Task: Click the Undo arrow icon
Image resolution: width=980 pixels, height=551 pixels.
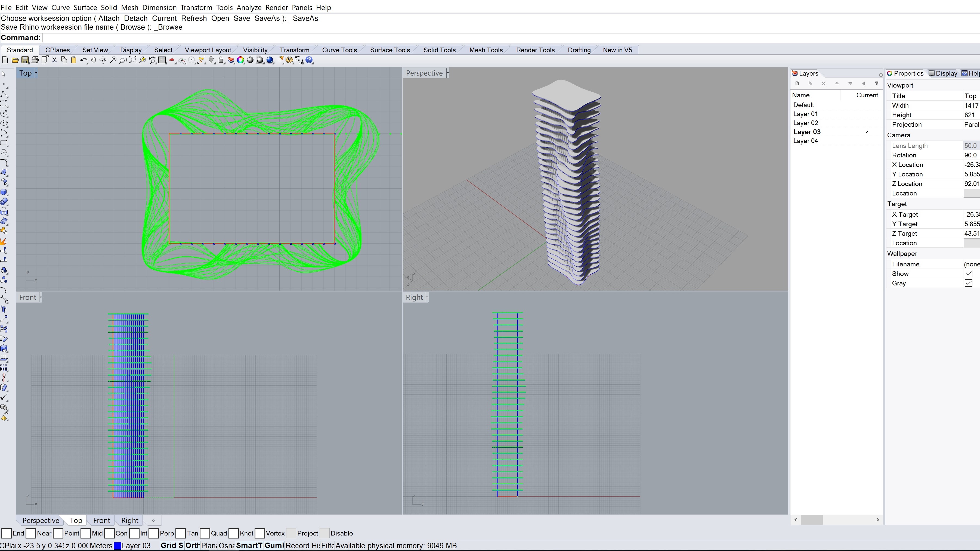Action: click(x=83, y=60)
